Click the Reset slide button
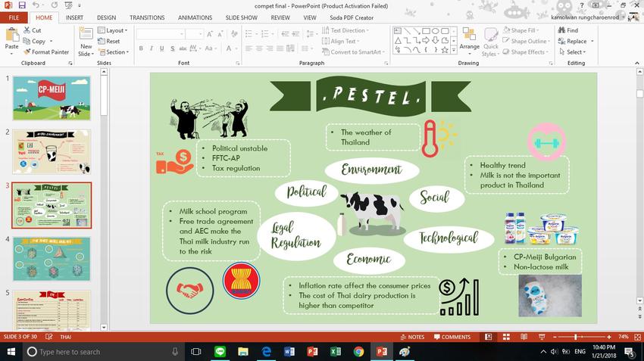644x361 pixels. point(109,41)
